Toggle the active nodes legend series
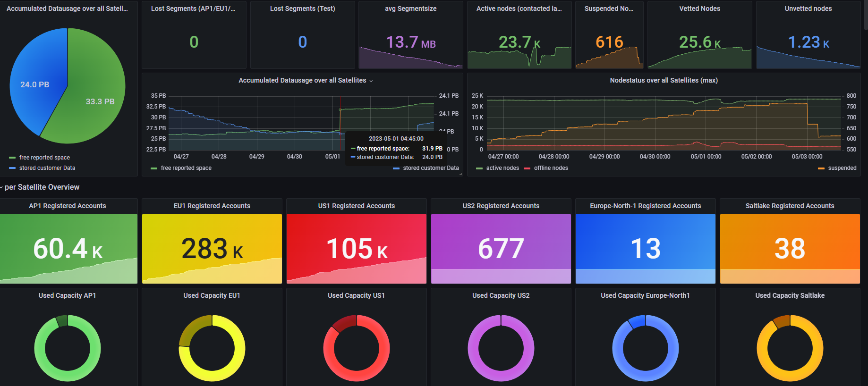Screen dimensions: 868x386 tap(502, 168)
